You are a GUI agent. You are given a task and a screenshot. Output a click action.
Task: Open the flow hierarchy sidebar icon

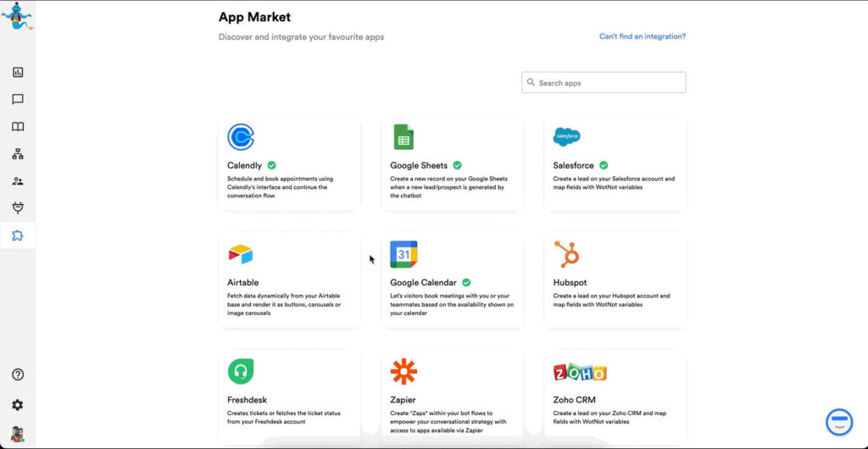pyautogui.click(x=18, y=154)
